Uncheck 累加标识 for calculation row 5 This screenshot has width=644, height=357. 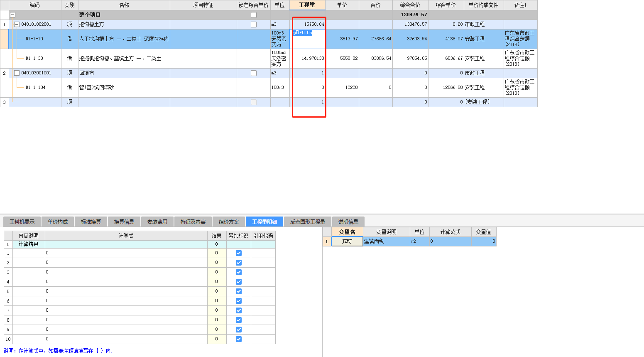click(x=239, y=291)
